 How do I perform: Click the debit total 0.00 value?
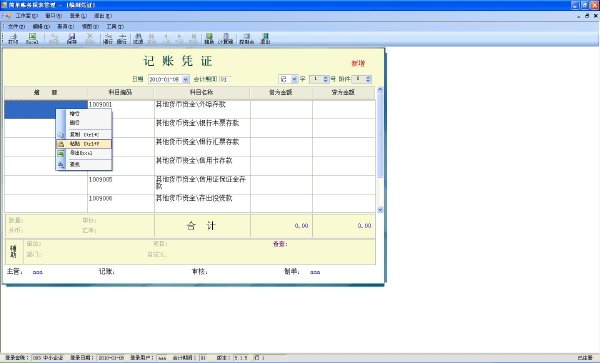click(x=301, y=226)
